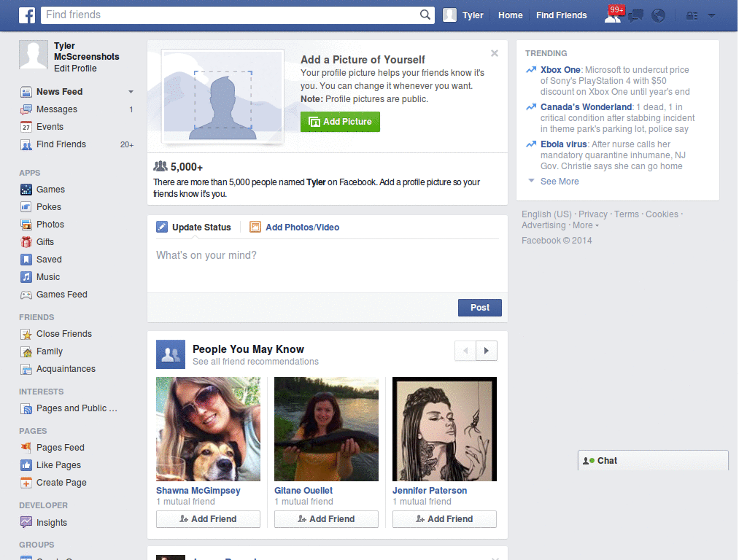This screenshot has width=747, height=560.
Task: Click the Events calendar icon
Action: coord(26,127)
